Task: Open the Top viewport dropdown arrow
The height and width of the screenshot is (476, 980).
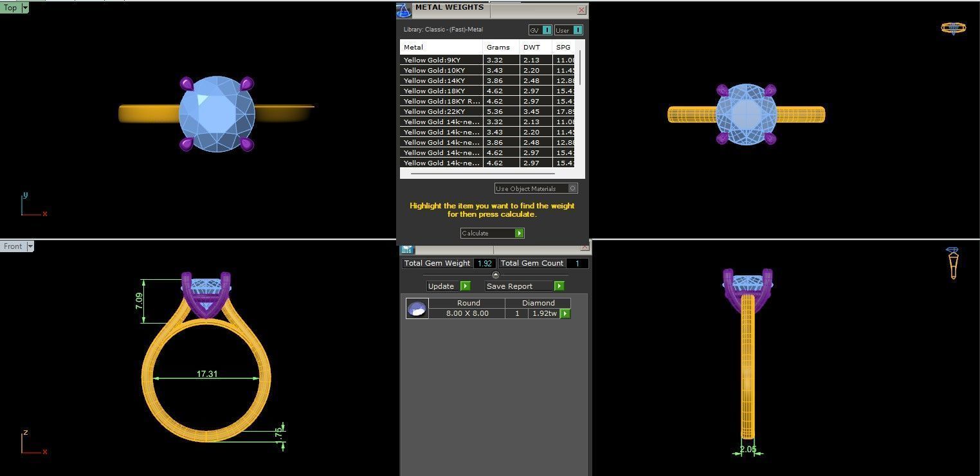Action: [25, 8]
